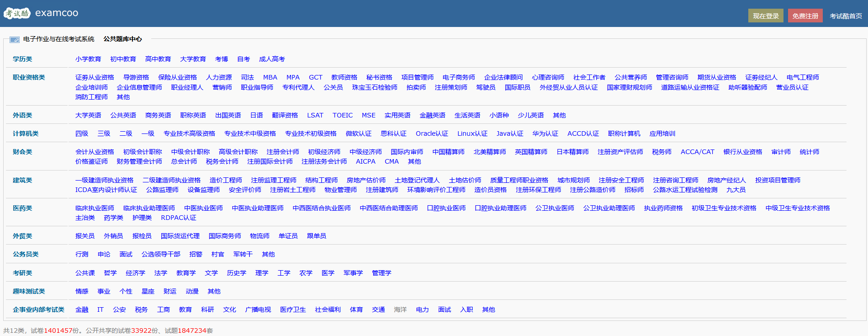
Task: Open the 证券从业资格 question bank link
Action: [95, 78]
